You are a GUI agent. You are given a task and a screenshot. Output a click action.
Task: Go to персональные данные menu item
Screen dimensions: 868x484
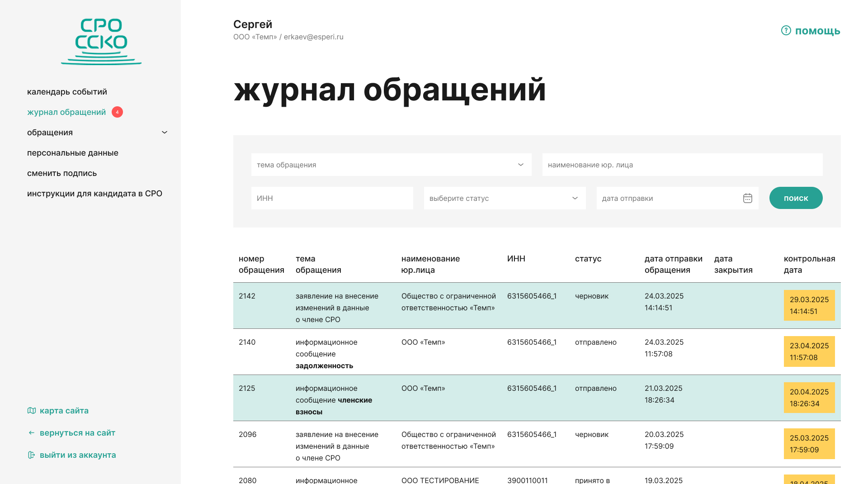(x=73, y=153)
